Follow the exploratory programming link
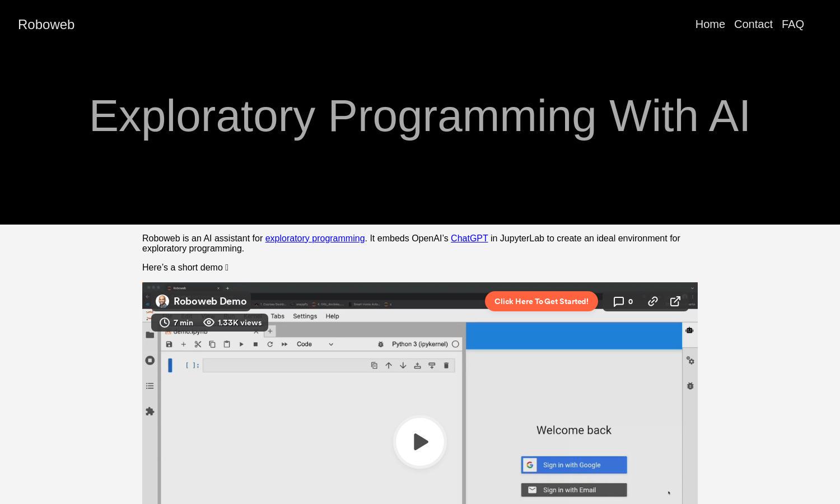This screenshot has width=840, height=504. click(x=315, y=239)
